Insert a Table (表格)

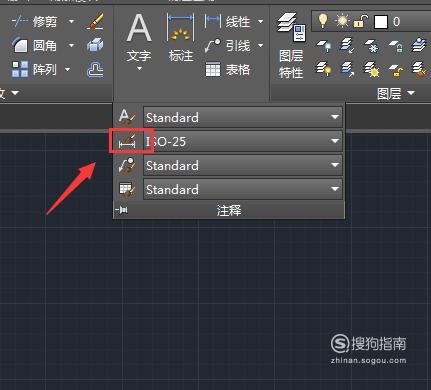click(x=227, y=70)
